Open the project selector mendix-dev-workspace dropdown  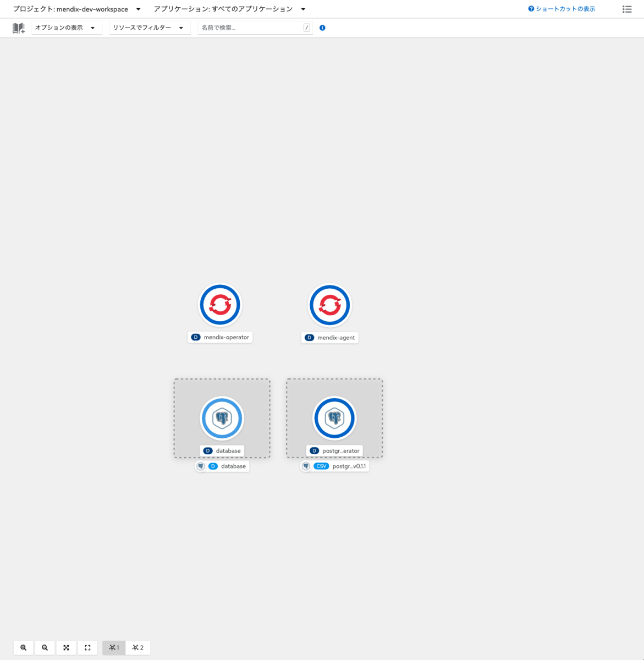(77, 9)
